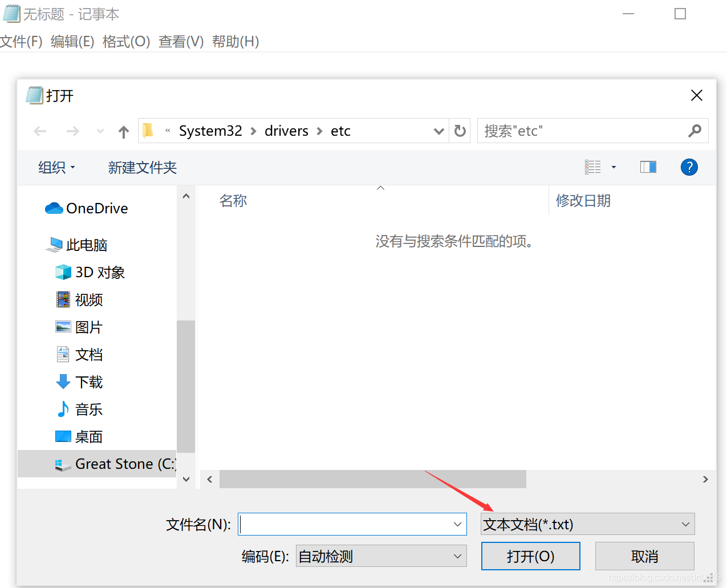Click 新建文件夹 button

(143, 168)
